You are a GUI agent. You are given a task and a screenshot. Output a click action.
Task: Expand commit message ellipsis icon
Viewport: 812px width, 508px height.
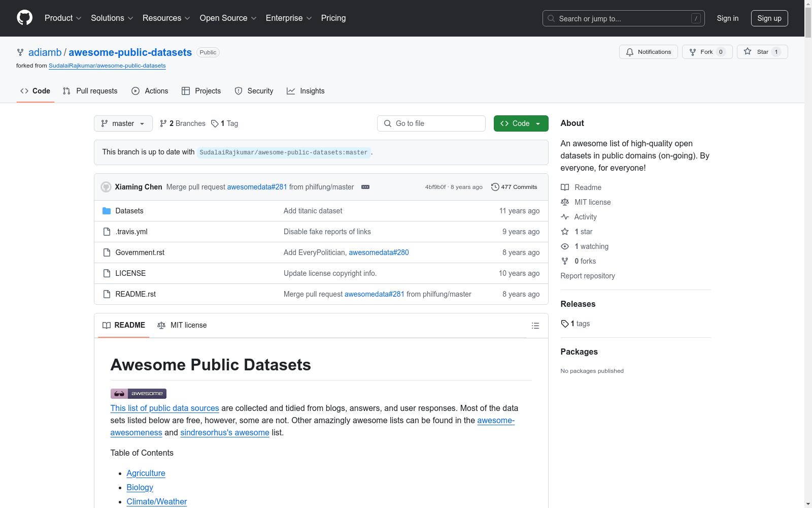coord(365,187)
